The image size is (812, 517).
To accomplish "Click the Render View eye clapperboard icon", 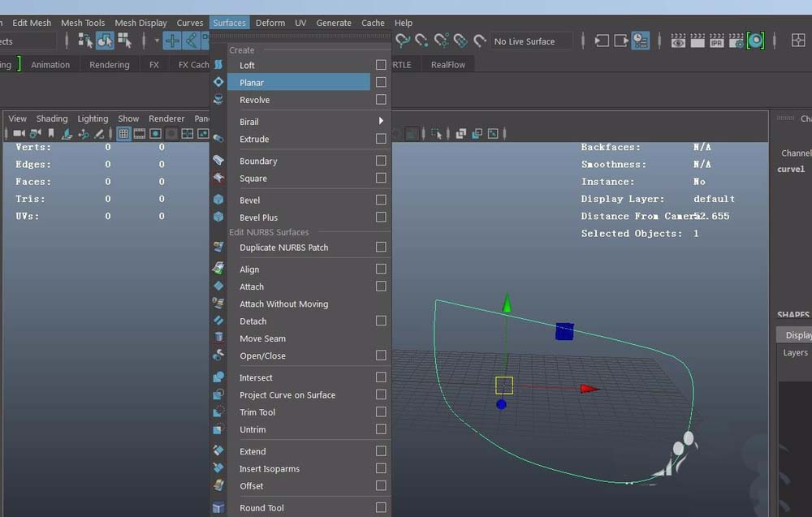I will [x=678, y=41].
